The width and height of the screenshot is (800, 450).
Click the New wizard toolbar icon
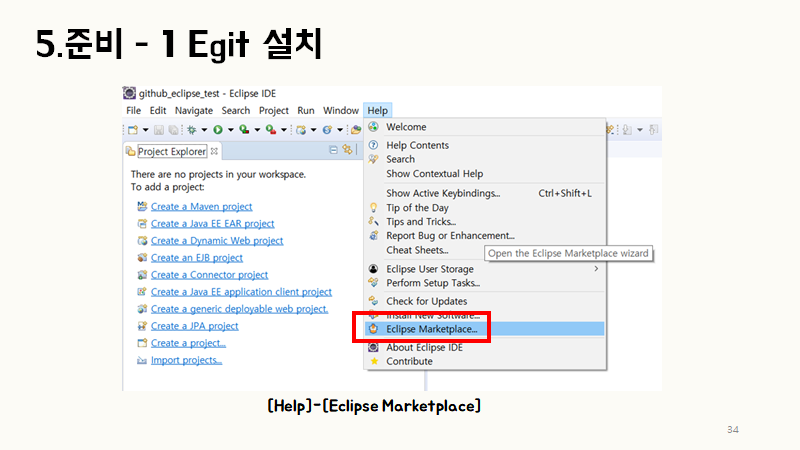pyautogui.click(x=133, y=130)
